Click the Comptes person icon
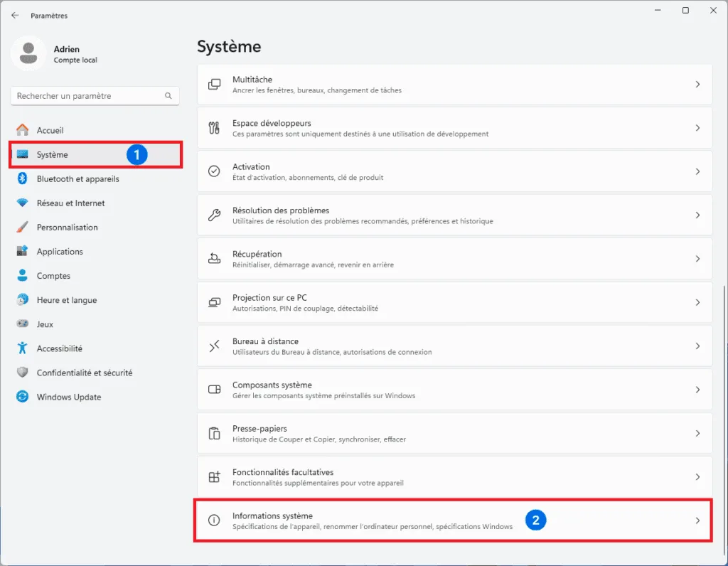Image resolution: width=728 pixels, height=566 pixels. point(22,275)
